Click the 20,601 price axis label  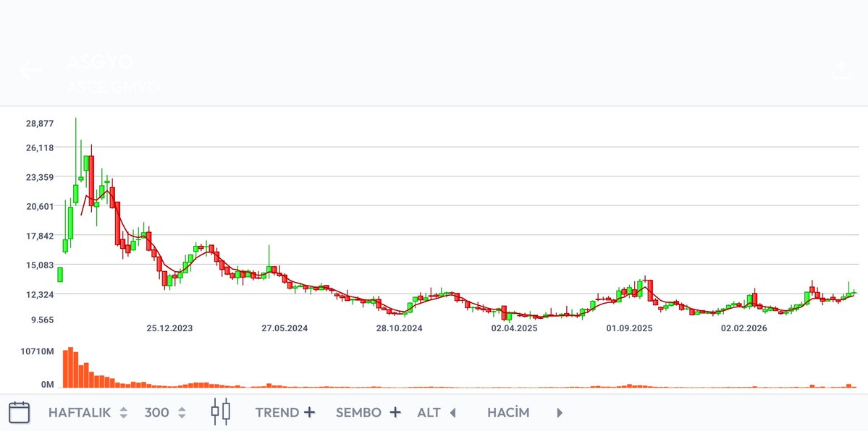click(x=40, y=206)
